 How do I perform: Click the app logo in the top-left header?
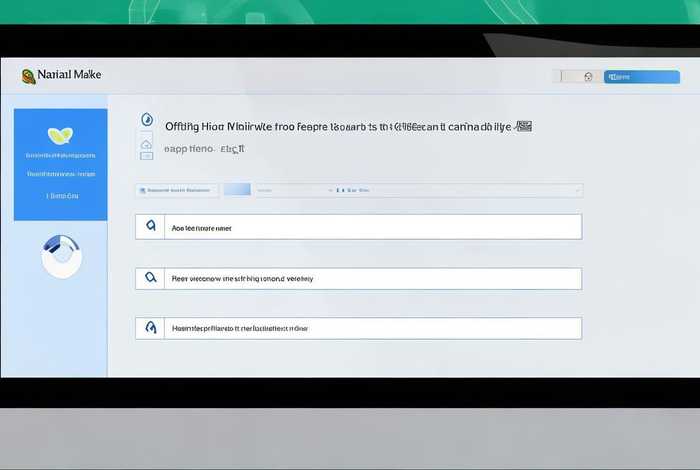click(x=27, y=75)
